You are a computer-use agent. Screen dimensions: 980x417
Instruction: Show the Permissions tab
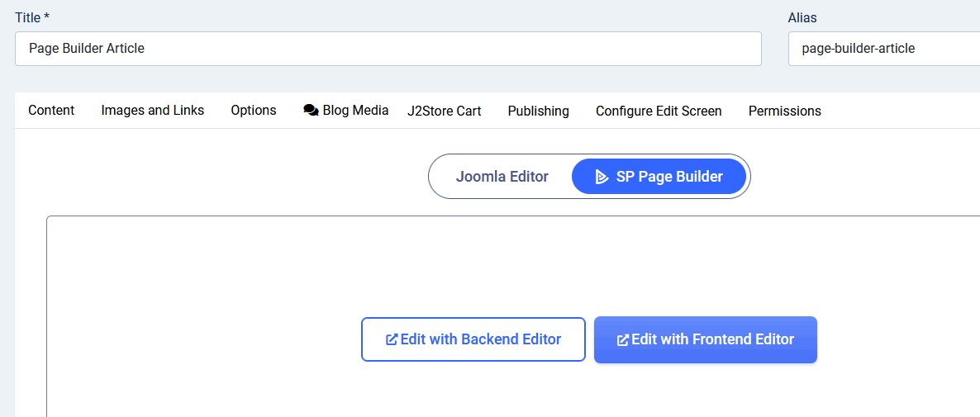[x=784, y=111]
